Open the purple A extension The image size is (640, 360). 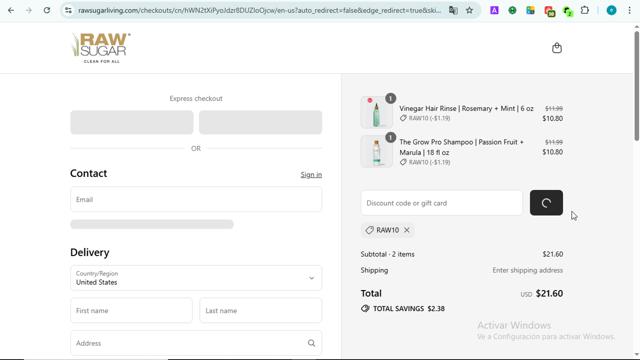[494, 10]
